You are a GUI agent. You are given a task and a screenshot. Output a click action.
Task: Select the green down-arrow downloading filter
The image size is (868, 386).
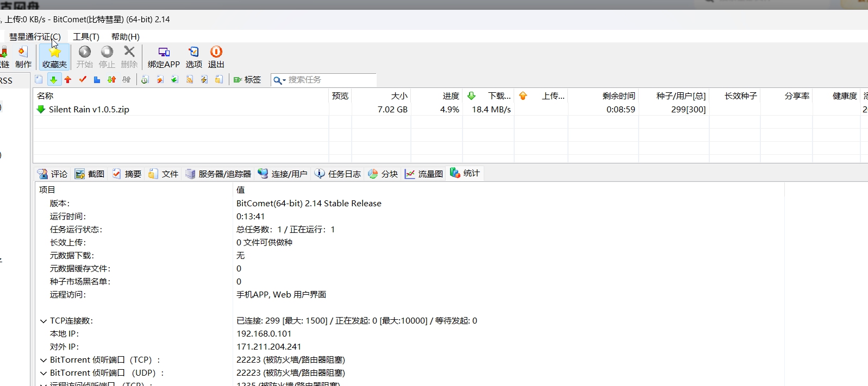(53, 80)
